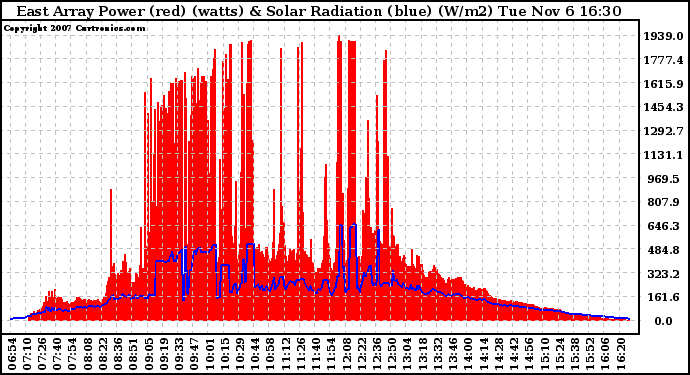
Task: Click the 15:10 time label
Action: click(544, 354)
